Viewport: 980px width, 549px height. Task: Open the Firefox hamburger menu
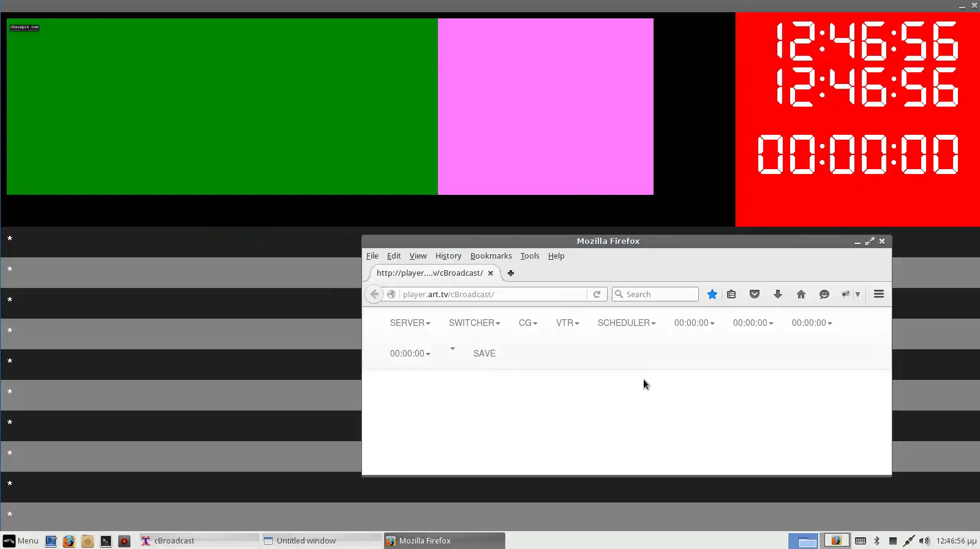click(879, 294)
